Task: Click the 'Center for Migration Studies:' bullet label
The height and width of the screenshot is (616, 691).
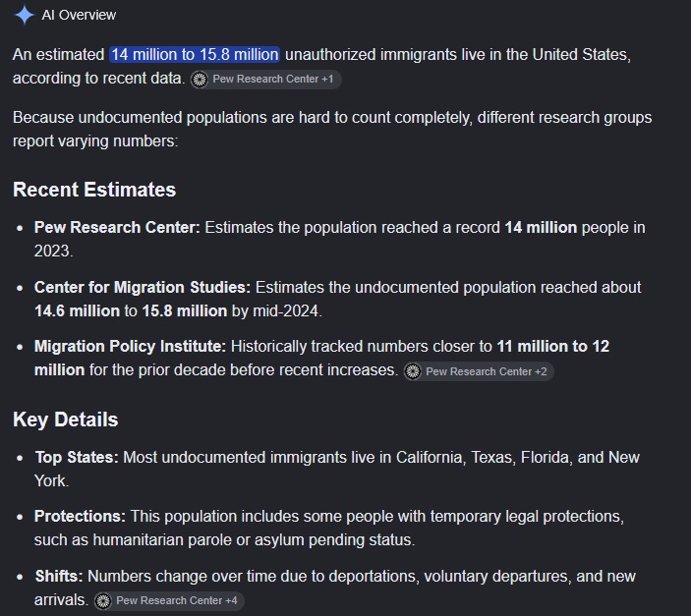Action: [x=143, y=287]
